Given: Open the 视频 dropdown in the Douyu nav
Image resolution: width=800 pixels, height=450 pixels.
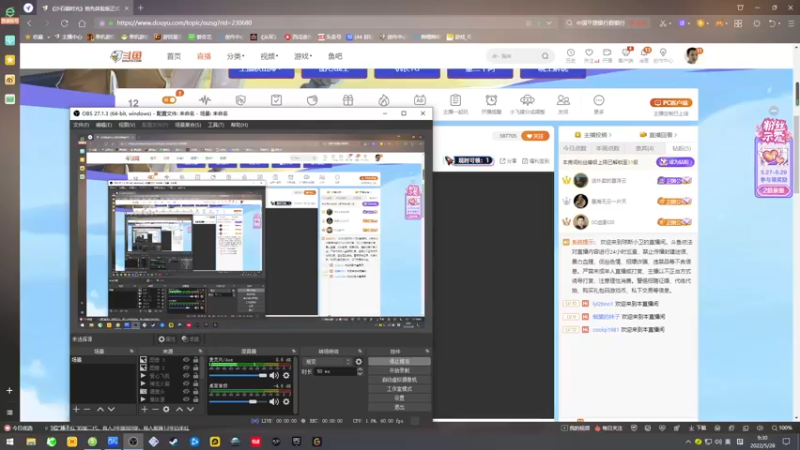Looking at the screenshot, I should point(269,56).
